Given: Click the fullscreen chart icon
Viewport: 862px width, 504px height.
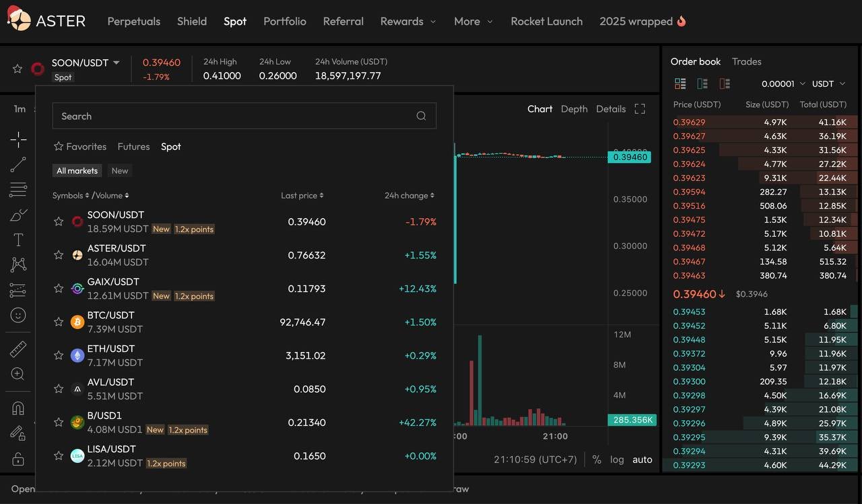Looking at the screenshot, I should (x=640, y=109).
